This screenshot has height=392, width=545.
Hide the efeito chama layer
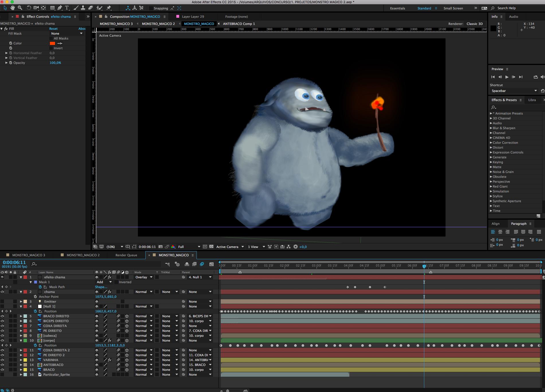(2, 277)
